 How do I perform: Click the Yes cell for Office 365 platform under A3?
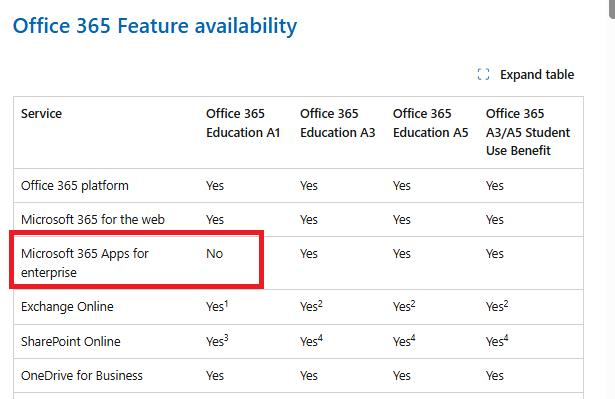pyautogui.click(x=309, y=186)
